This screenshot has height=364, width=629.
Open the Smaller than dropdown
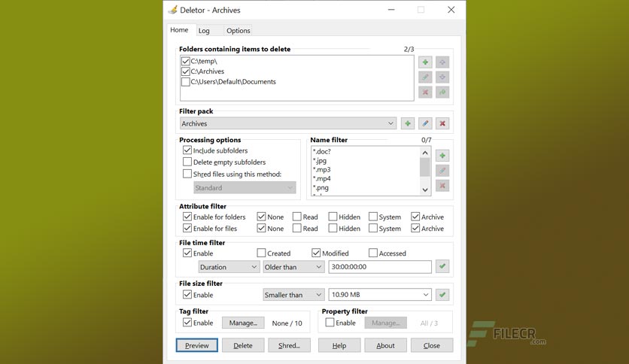pos(293,295)
